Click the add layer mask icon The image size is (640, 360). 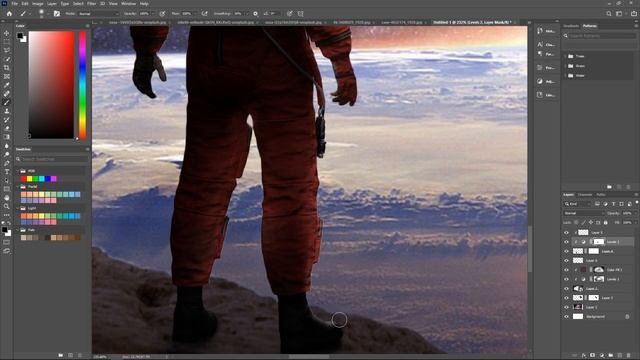[593, 356]
